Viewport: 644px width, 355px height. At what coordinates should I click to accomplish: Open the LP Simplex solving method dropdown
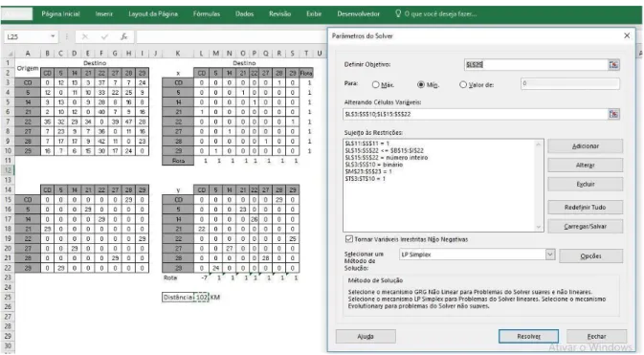click(550, 255)
